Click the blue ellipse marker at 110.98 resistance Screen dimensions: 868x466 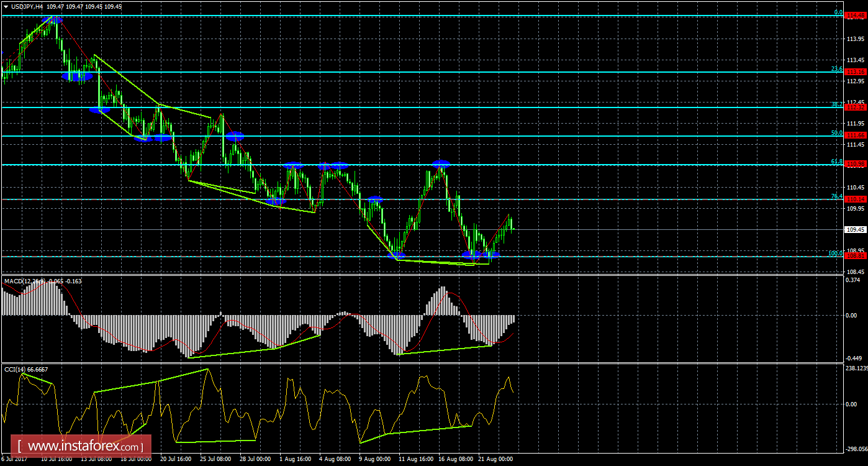coord(440,163)
